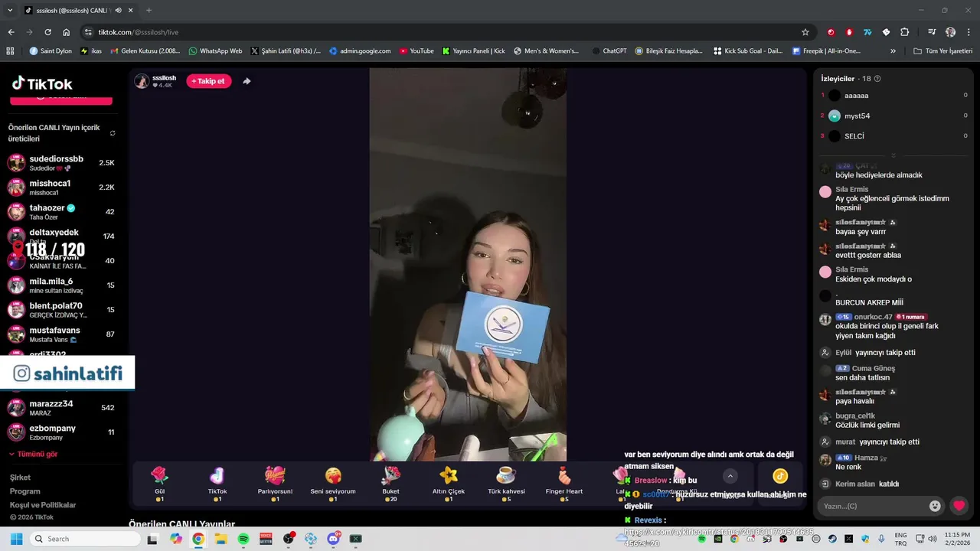The height and width of the screenshot is (551, 980).
Task: Send the Türk kahvesi gift
Action: coord(506,484)
